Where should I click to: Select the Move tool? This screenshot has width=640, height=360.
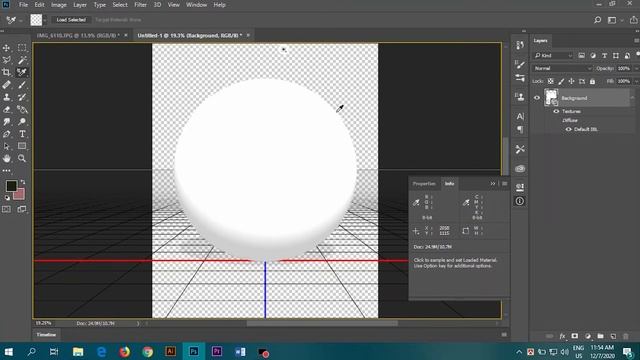[x=7, y=48]
